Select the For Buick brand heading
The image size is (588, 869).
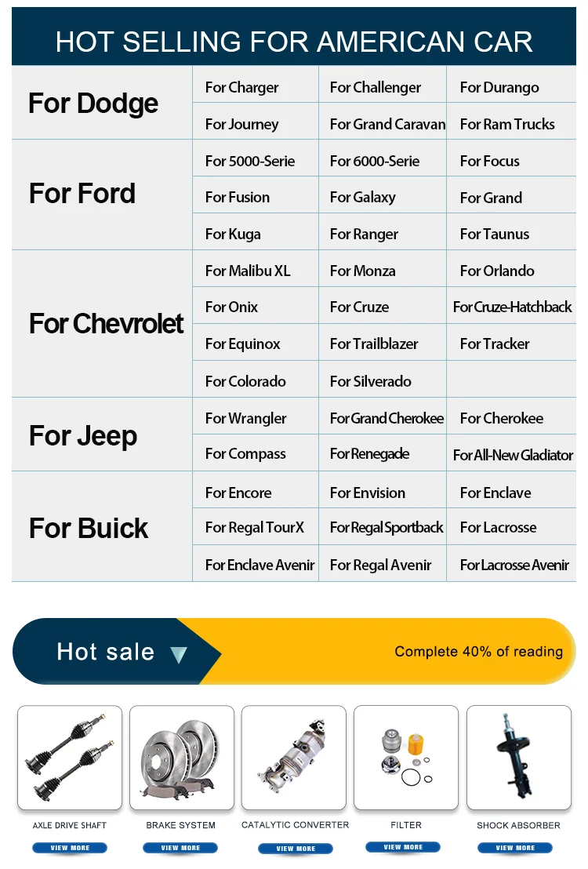click(x=89, y=529)
